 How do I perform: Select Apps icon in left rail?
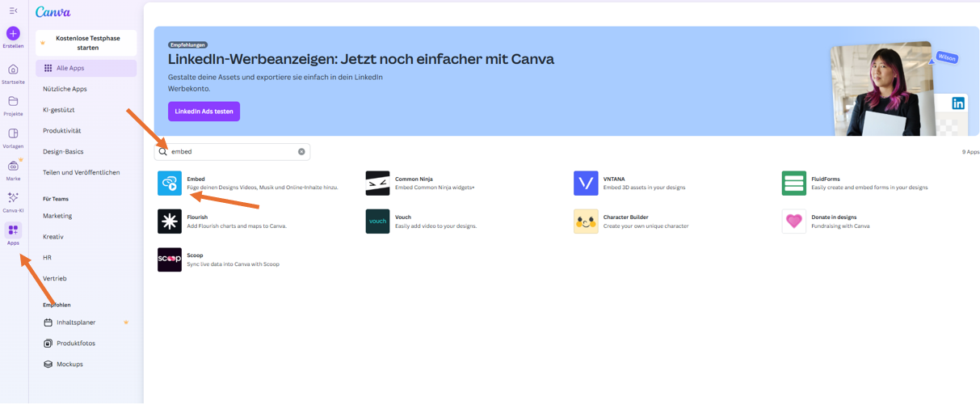click(x=13, y=230)
